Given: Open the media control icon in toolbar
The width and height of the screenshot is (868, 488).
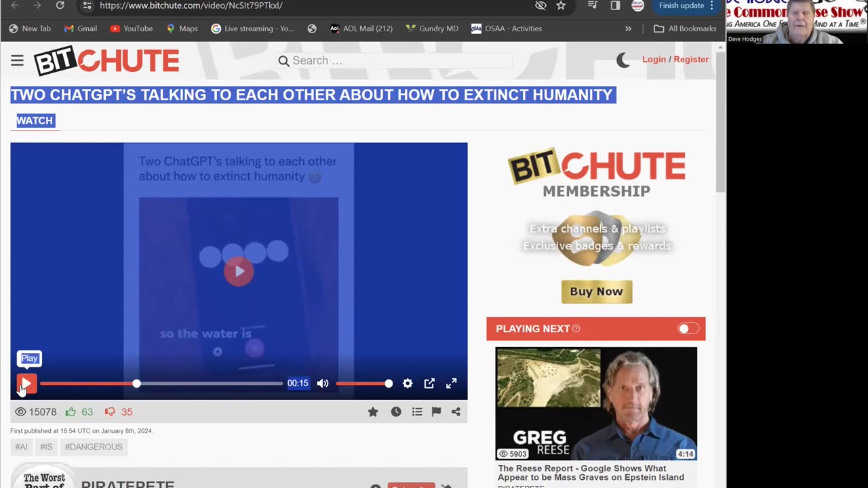Looking at the screenshot, I should (593, 5).
